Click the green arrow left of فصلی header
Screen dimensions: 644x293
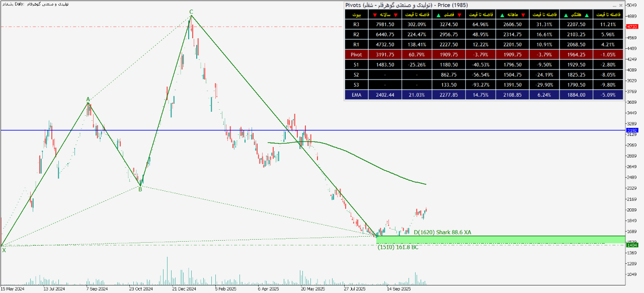(x=439, y=15)
